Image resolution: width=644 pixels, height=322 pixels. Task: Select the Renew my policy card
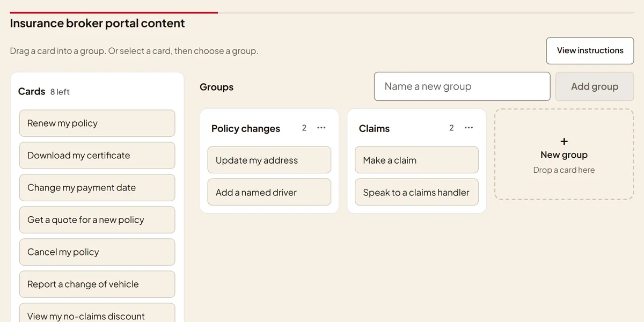(x=97, y=123)
